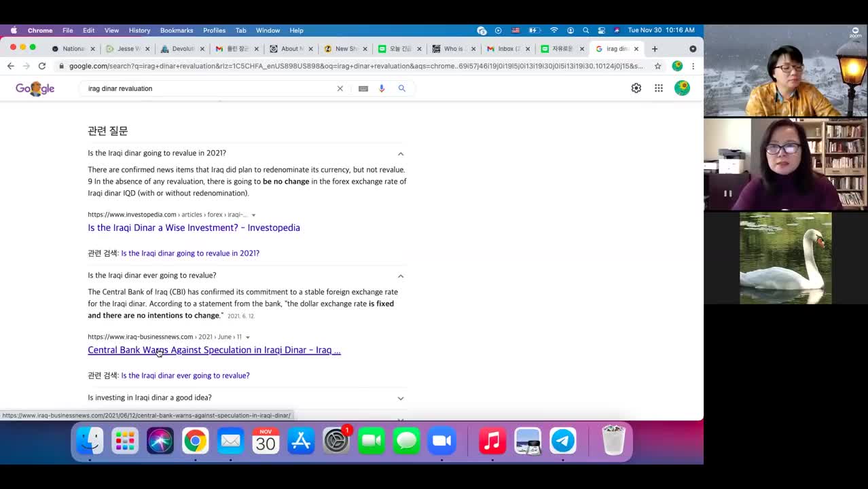Open the Chrome three-dot menu
The width and height of the screenshot is (868, 489).
[693, 66]
